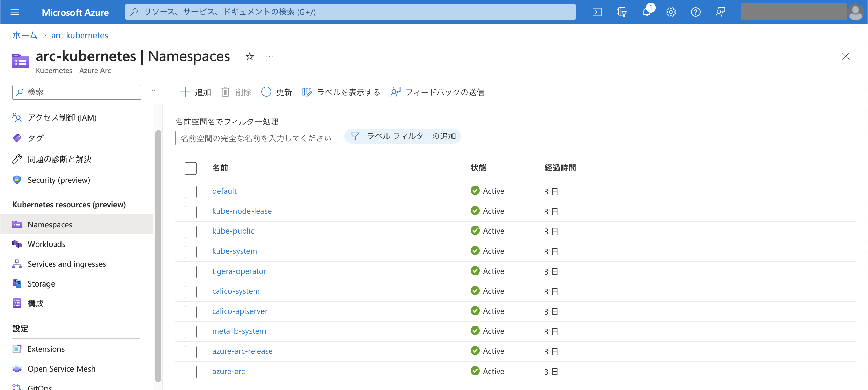Open the tigera-operator namespace link
This screenshot has height=390, width=868.
(239, 271)
